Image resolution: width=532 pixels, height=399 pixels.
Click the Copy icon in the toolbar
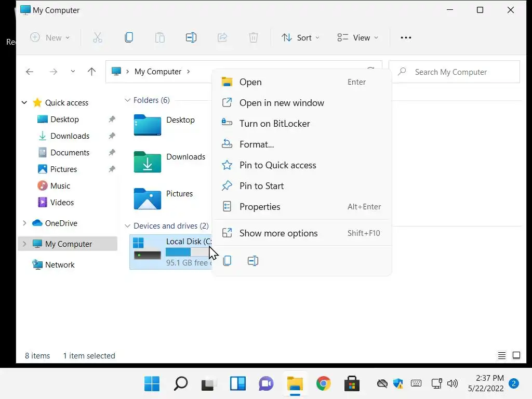coord(129,37)
